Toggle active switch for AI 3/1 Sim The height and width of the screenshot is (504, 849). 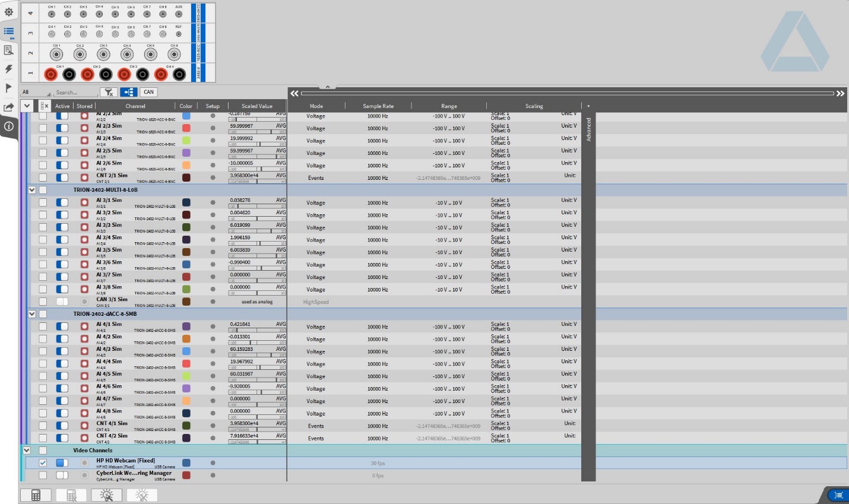(x=62, y=202)
